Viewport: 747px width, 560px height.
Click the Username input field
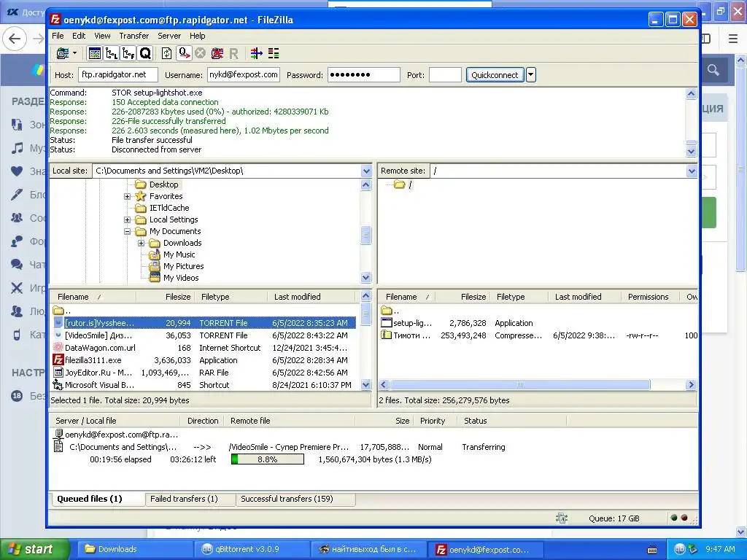tap(244, 75)
